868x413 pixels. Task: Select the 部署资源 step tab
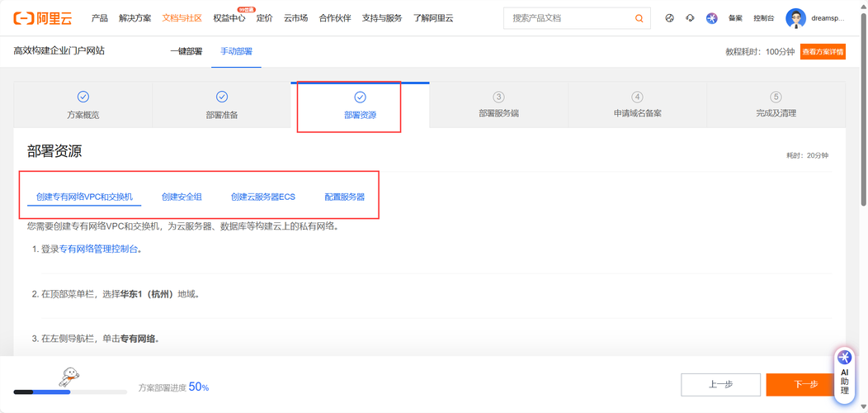point(360,105)
